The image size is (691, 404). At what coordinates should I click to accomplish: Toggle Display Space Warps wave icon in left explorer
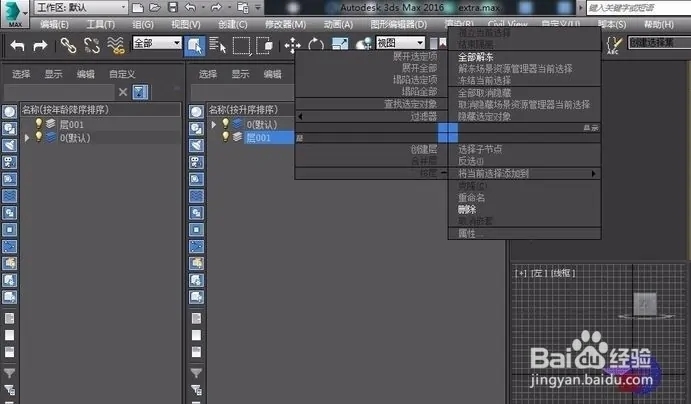10,196
